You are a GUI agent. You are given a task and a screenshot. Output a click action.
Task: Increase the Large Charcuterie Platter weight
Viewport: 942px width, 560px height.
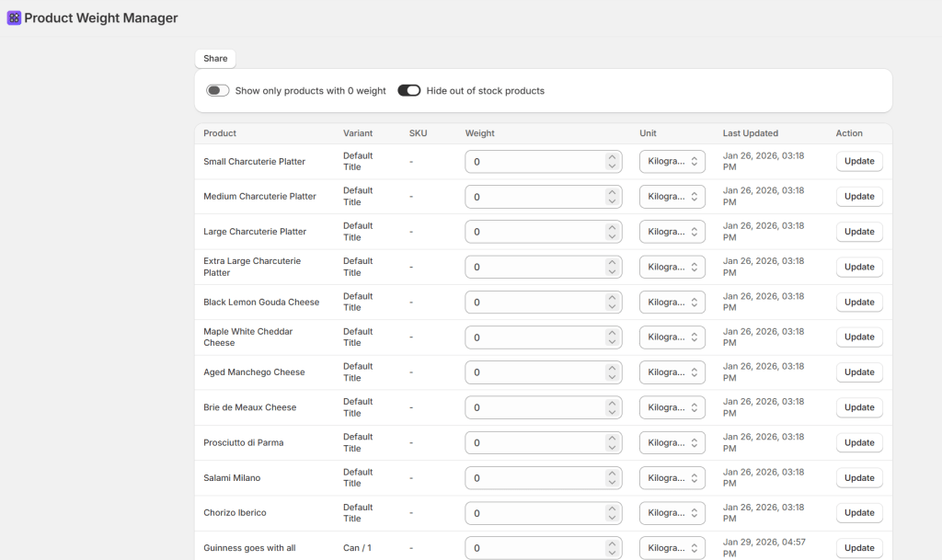(612, 227)
